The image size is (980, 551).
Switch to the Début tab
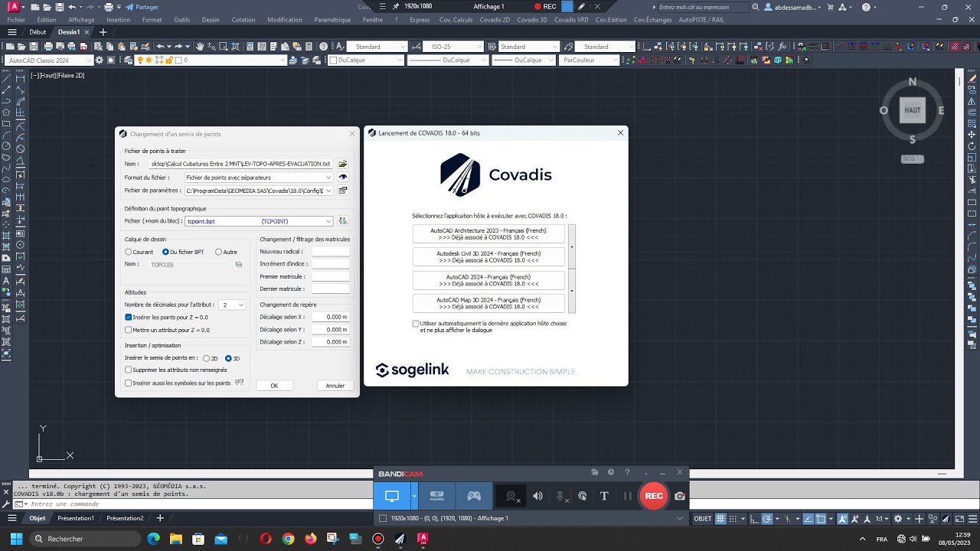click(38, 32)
